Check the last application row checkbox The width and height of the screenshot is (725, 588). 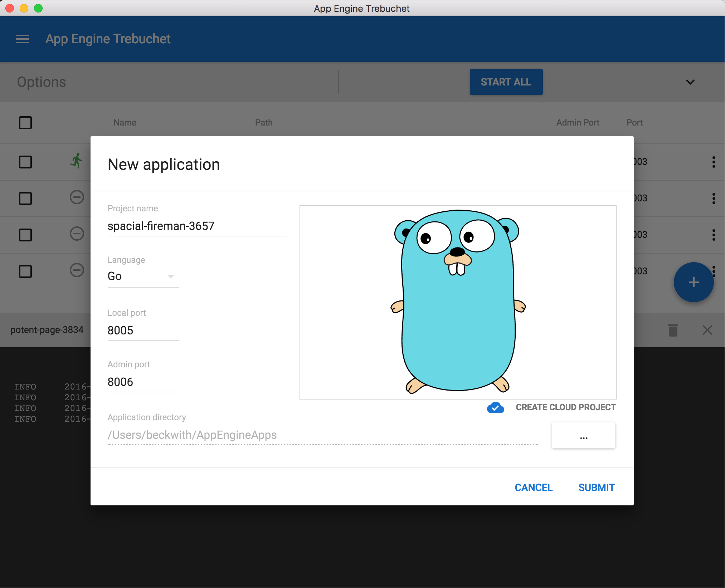[x=25, y=271]
